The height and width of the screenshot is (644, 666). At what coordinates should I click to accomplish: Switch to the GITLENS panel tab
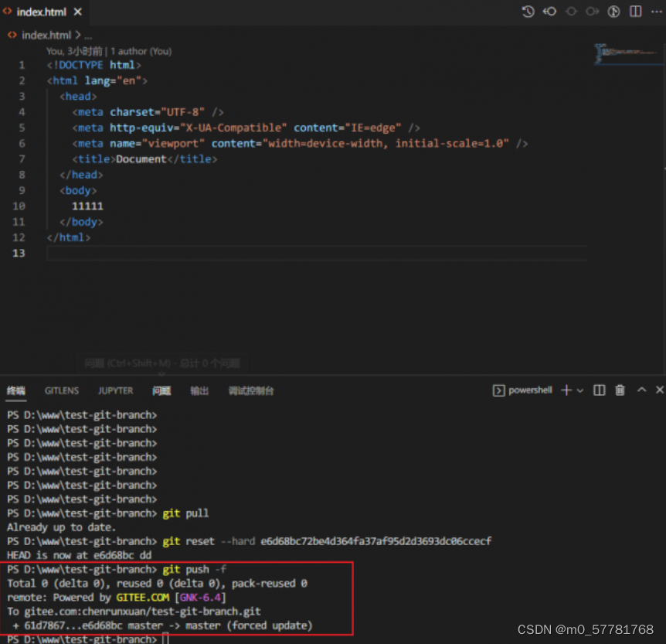[x=61, y=390]
